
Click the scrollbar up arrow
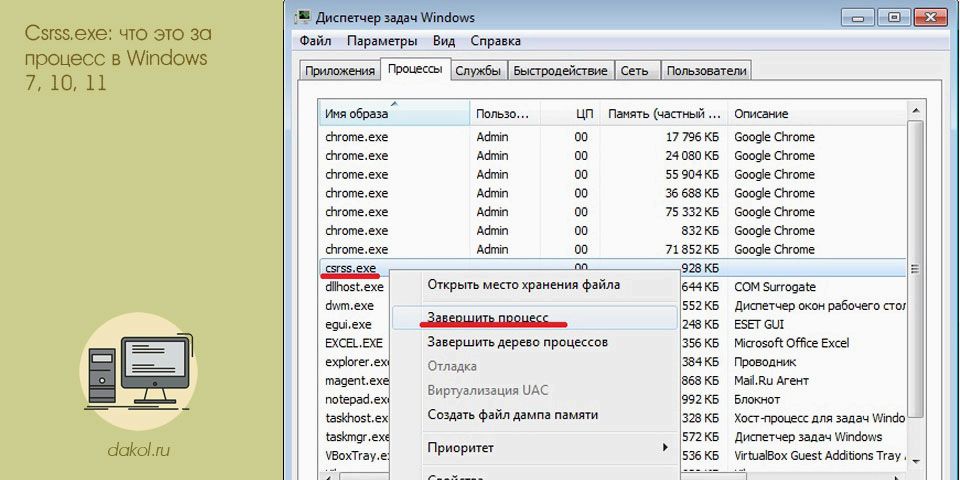[915, 111]
